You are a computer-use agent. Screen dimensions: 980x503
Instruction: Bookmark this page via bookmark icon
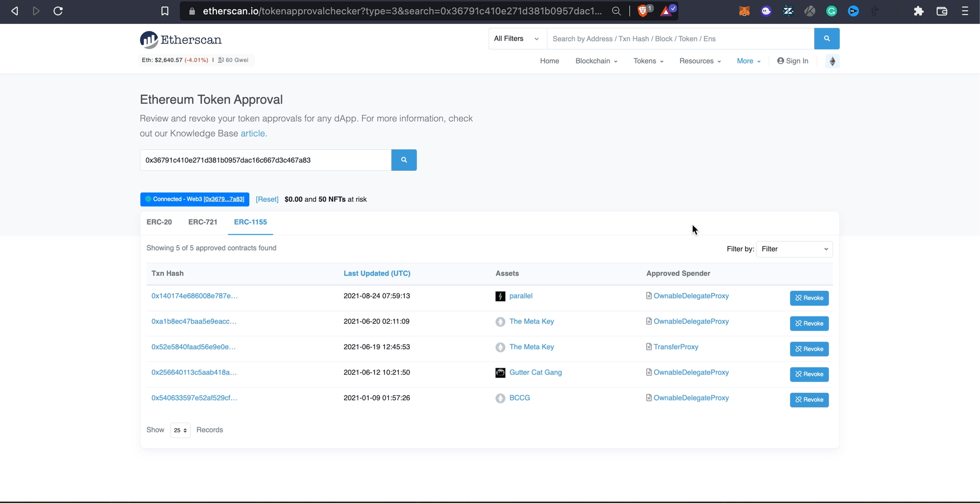tap(165, 11)
